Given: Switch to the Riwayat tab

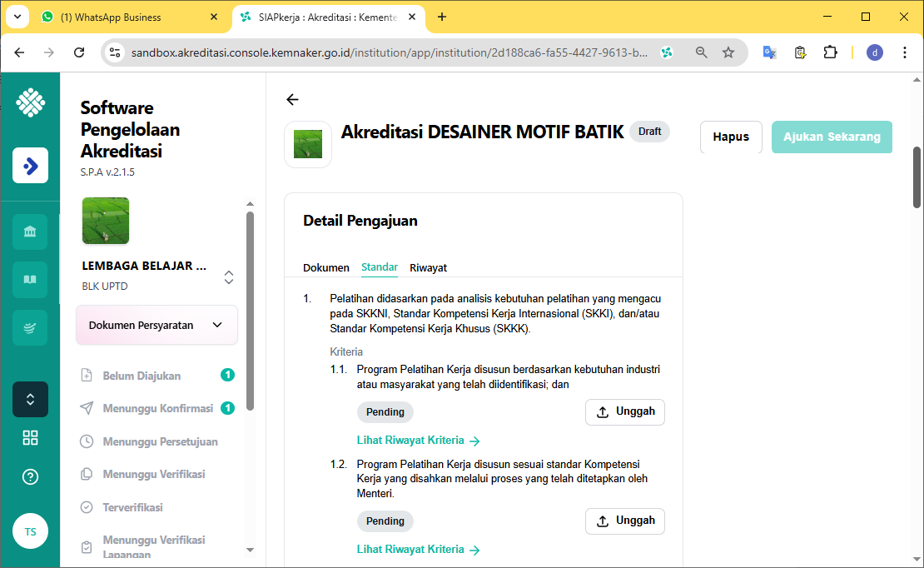Looking at the screenshot, I should [x=428, y=267].
